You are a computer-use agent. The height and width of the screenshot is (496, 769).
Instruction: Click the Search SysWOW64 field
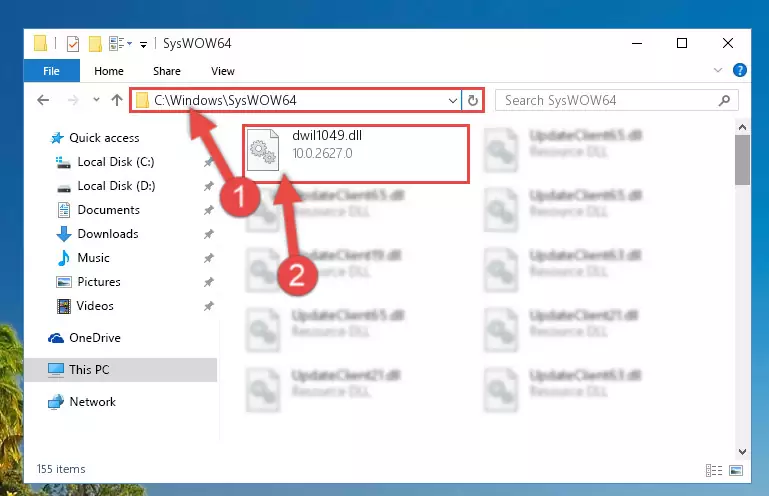pyautogui.click(x=616, y=100)
